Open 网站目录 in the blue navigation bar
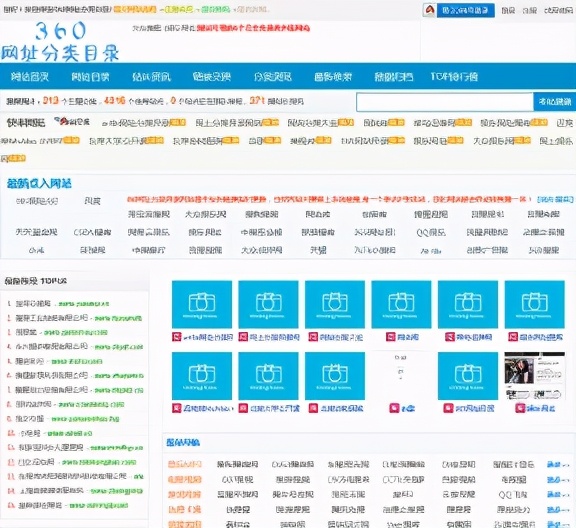This screenshot has width=576, height=528. [90, 76]
